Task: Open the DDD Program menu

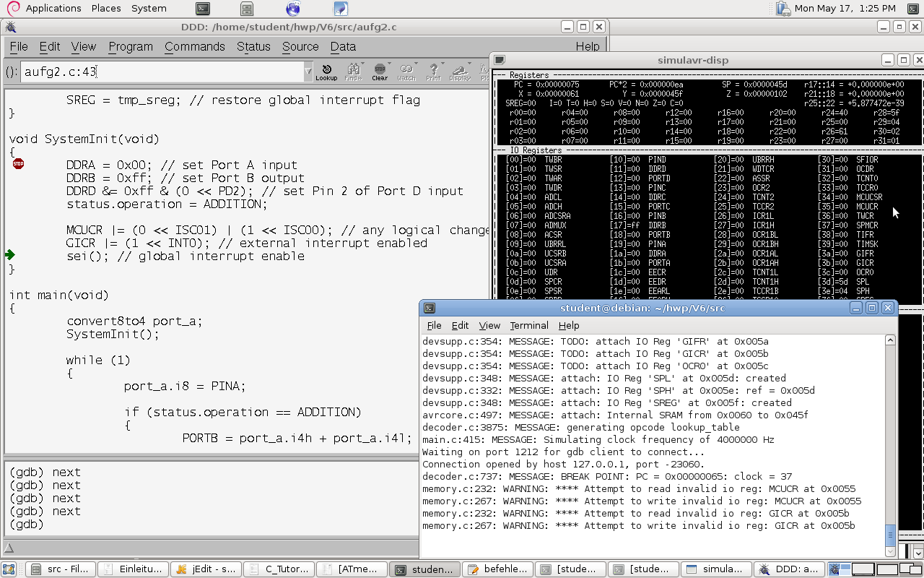Action: click(131, 46)
